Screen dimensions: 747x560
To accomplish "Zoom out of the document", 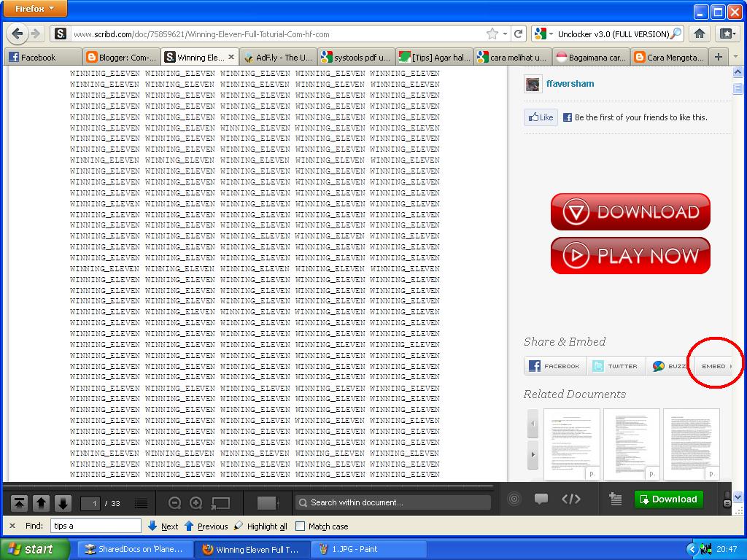I will tap(175, 503).
